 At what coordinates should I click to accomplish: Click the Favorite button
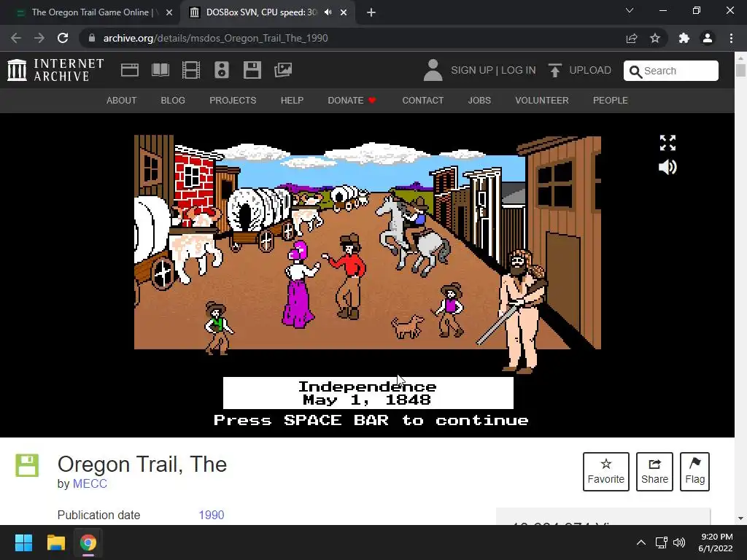(x=606, y=472)
